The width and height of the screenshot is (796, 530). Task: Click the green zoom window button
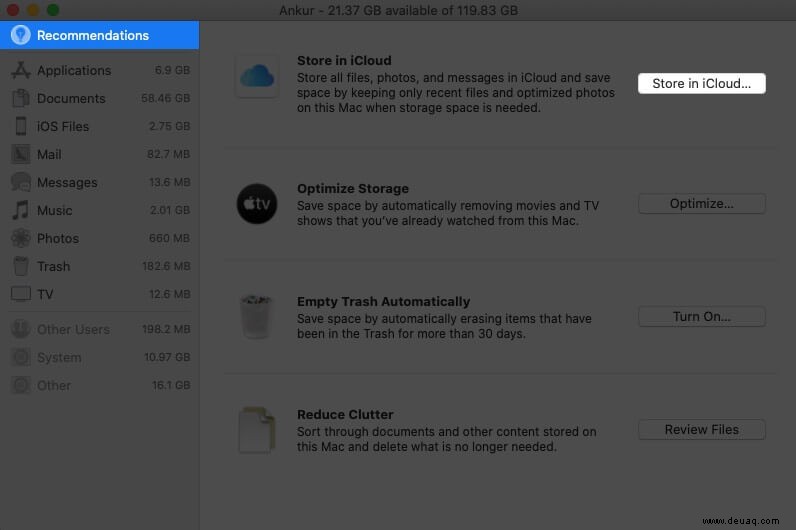click(x=53, y=10)
